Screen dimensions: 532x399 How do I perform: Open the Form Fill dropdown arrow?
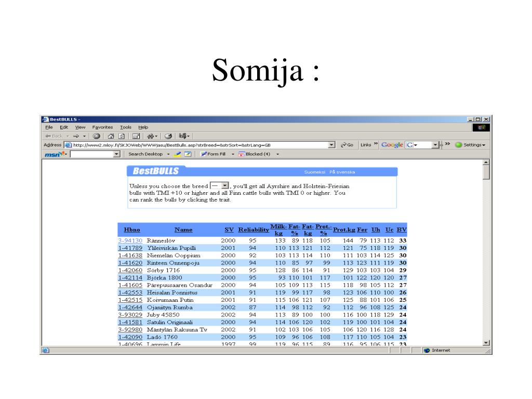[233, 154]
